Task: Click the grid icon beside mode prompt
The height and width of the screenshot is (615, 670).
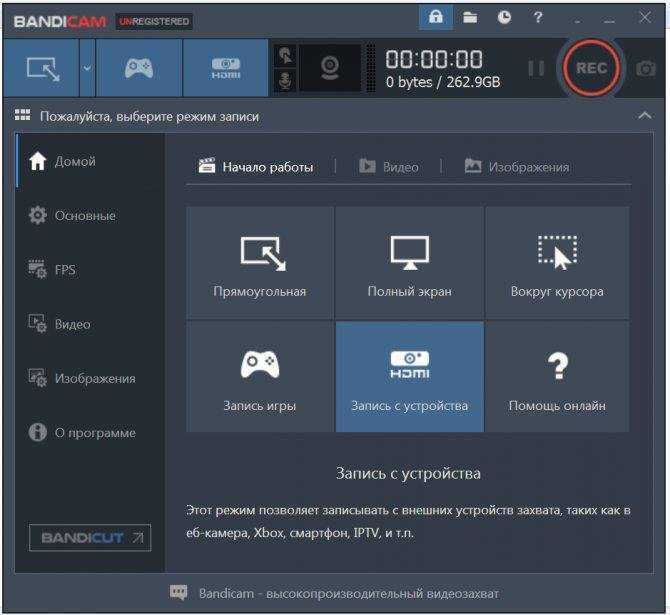Action: pos(22,115)
